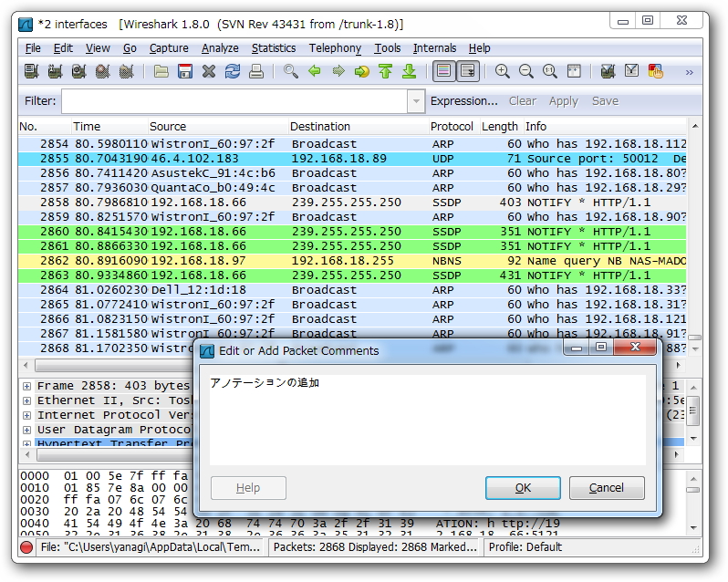The height and width of the screenshot is (582, 728).
Task: Open the filter Expression... builder
Action: pyautogui.click(x=463, y=101)
